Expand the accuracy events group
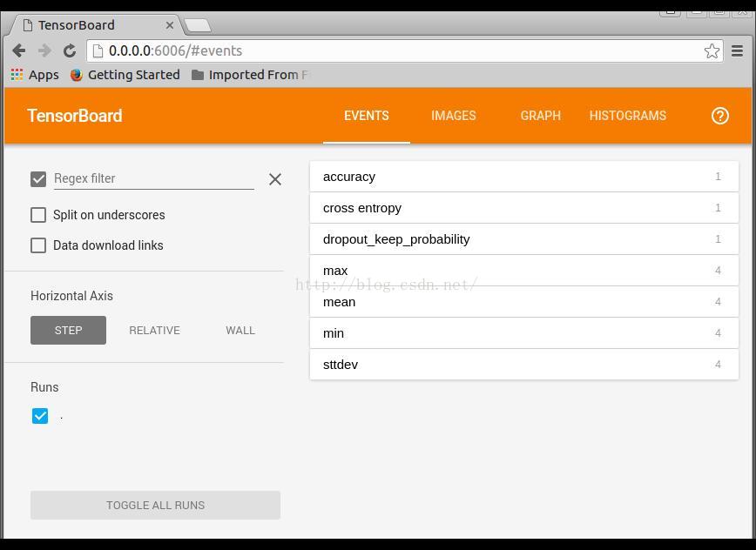The width and height of the screenshot is (756, 550). pyautogui.click(x=524, y=177)
